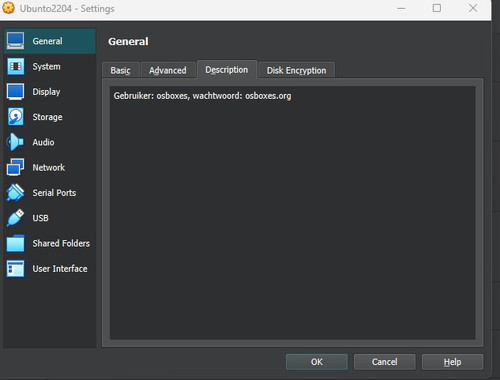This screenshot has height=380, width=500.
Task: Select the Serial Ports label in the sidebar
Action: click(54, 193)
